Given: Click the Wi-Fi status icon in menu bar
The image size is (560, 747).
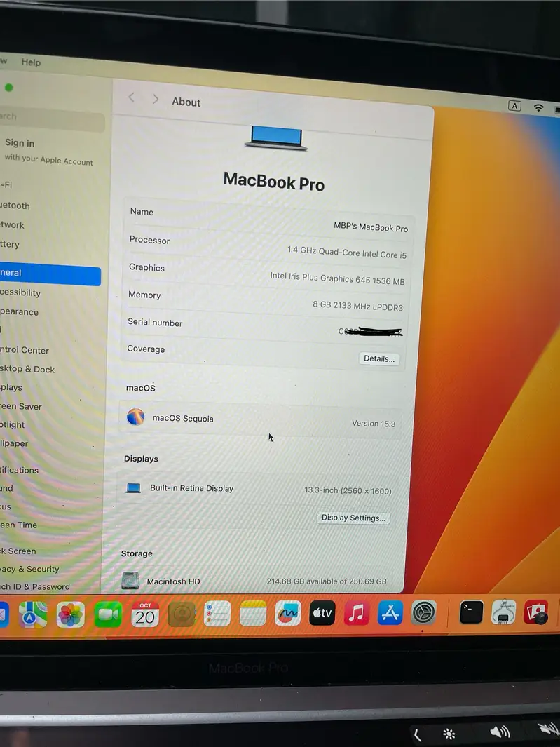Looking at the screenshot, I should pos(538,107).
